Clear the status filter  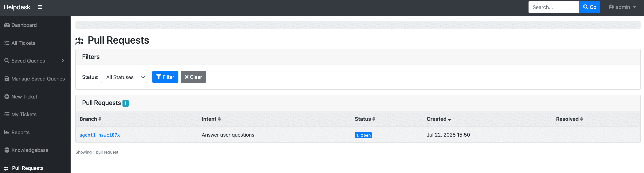tap(193, 77)
